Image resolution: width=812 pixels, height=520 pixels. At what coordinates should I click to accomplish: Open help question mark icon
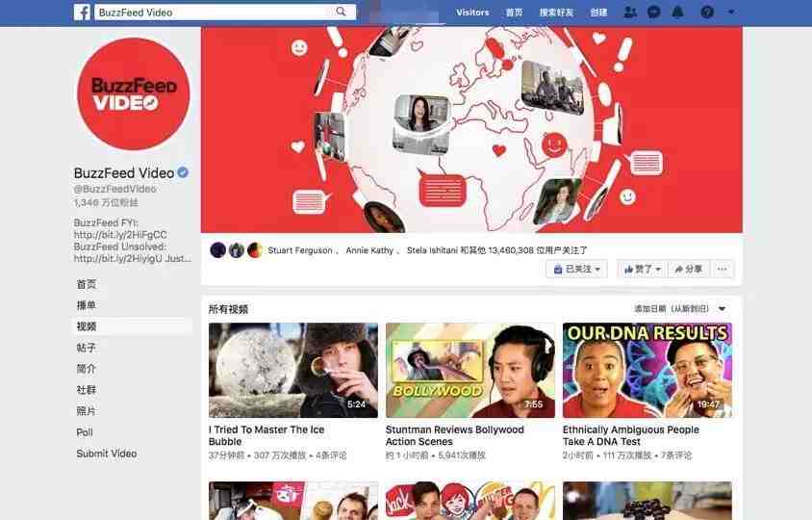pyautogui.click(x=707, y=12)
